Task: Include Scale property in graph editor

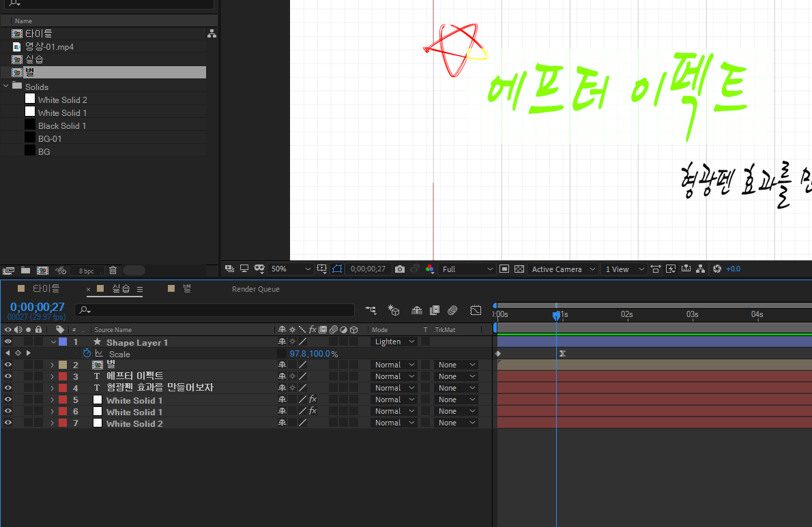Action: [x=99, y=354]
